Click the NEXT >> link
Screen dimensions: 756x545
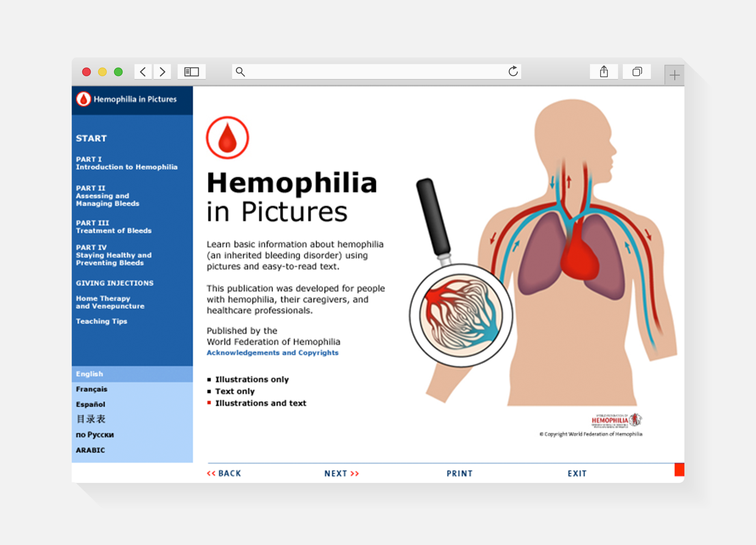(x=342, y=474)
